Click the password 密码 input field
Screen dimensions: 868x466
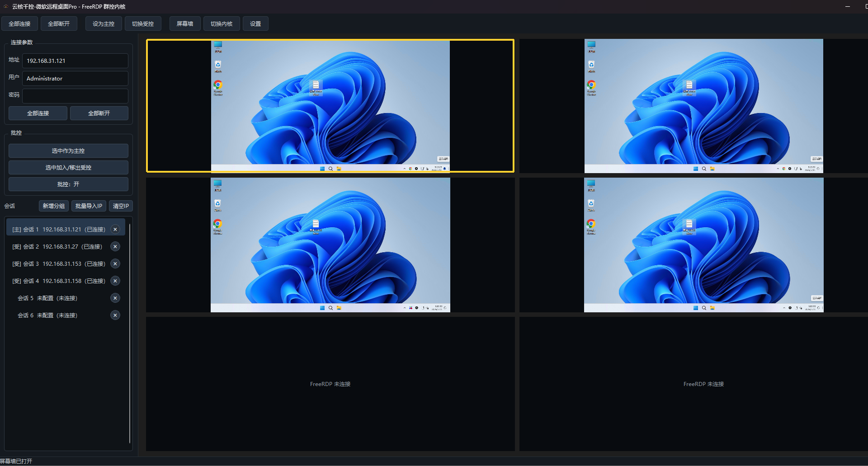pos(75,96)
